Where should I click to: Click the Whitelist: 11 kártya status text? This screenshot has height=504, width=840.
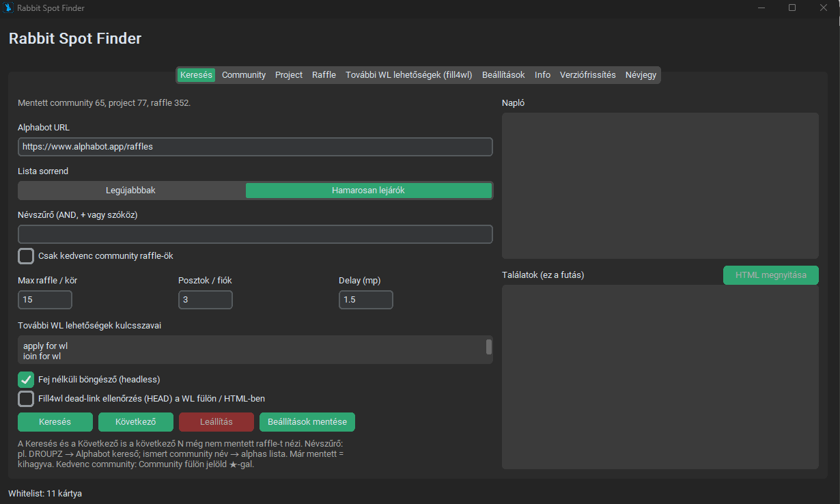click(45, 493)
